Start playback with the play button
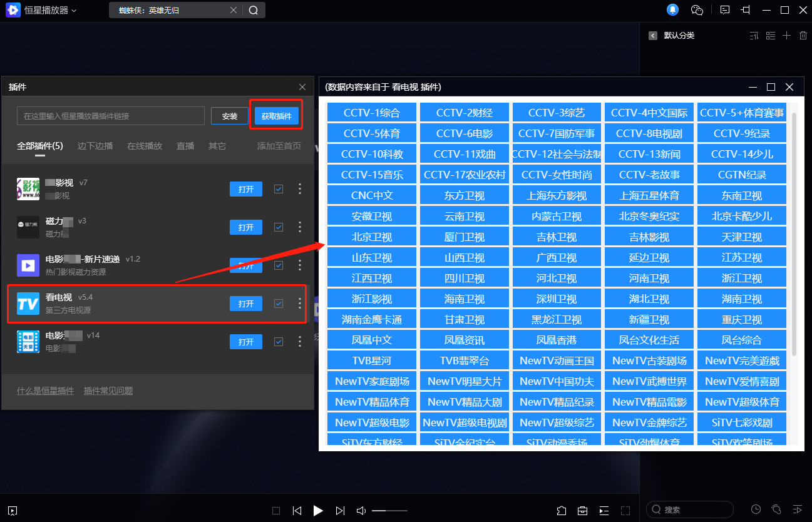This screenshot has height=522, width=812. point(318,510)
